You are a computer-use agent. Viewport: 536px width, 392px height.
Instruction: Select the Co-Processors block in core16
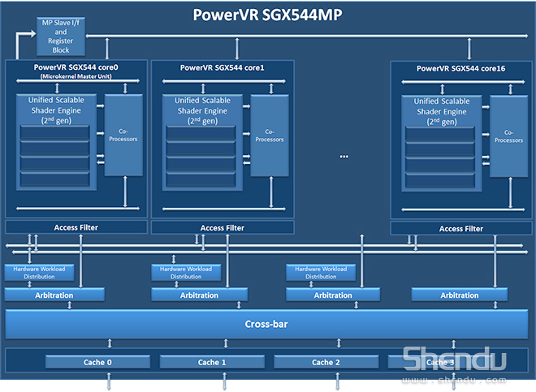coord(508,136)
